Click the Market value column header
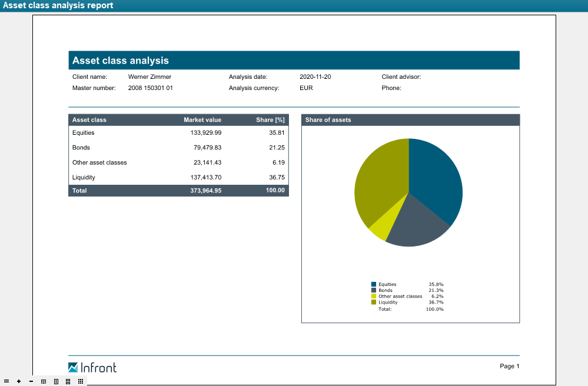 tap(202, 120)
